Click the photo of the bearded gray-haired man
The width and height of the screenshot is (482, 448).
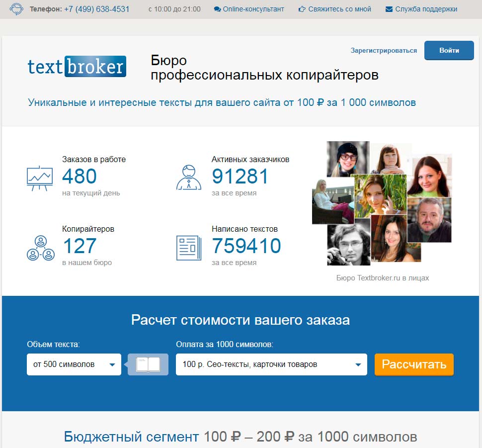(429, 220)
